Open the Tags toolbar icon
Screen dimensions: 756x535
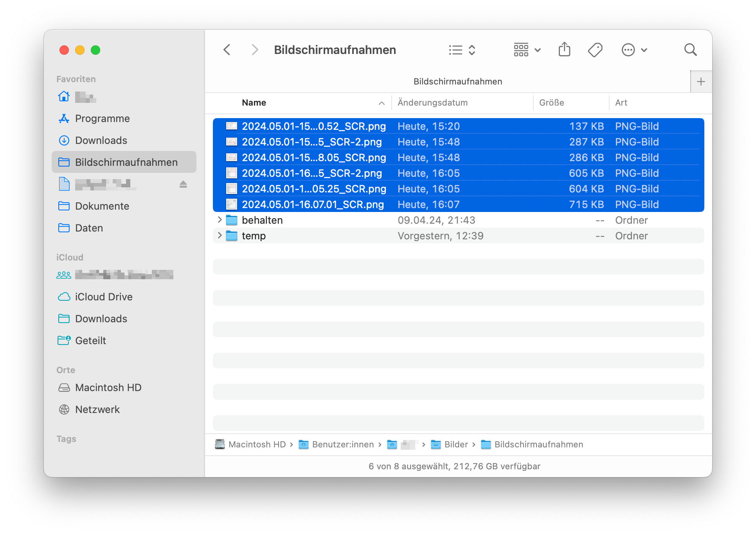point(595,50)
